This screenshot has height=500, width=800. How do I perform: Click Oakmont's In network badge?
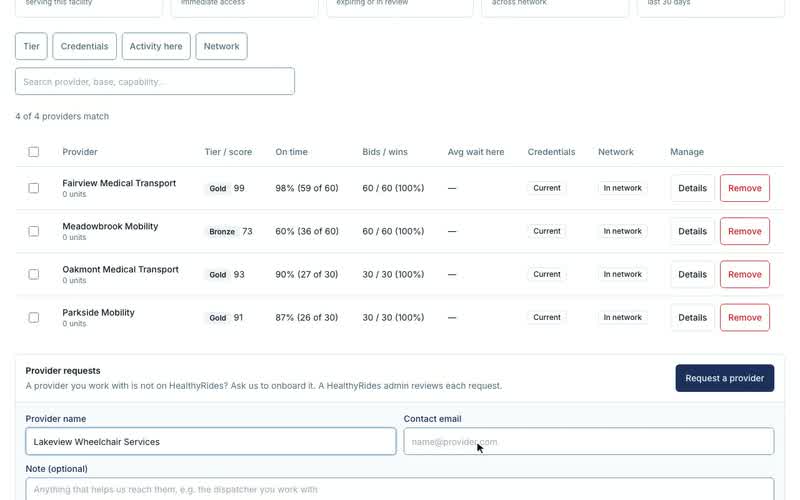point(622,274)
